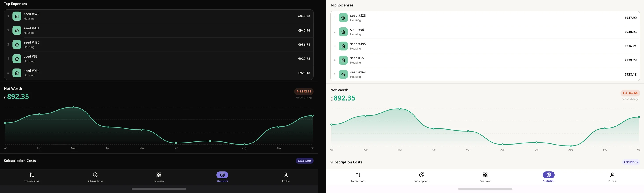Click "Top Expenses" heading in dark panel
Image resolution: width=644 pixels, height=193 pixels.
(x=15, y=4)
